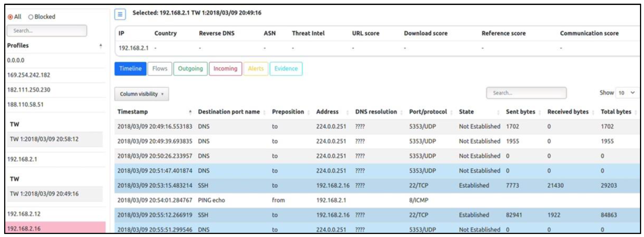Sort by State column header
The height and width of the screenshot is (237, 644).
(x=466, y=112)
